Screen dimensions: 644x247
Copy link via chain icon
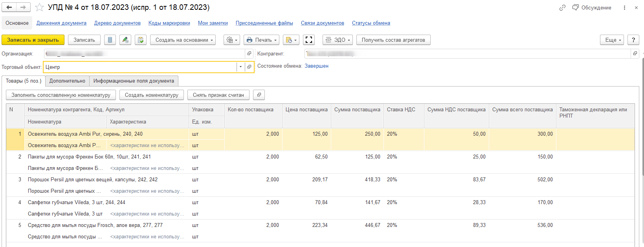(x=562, y=7)
